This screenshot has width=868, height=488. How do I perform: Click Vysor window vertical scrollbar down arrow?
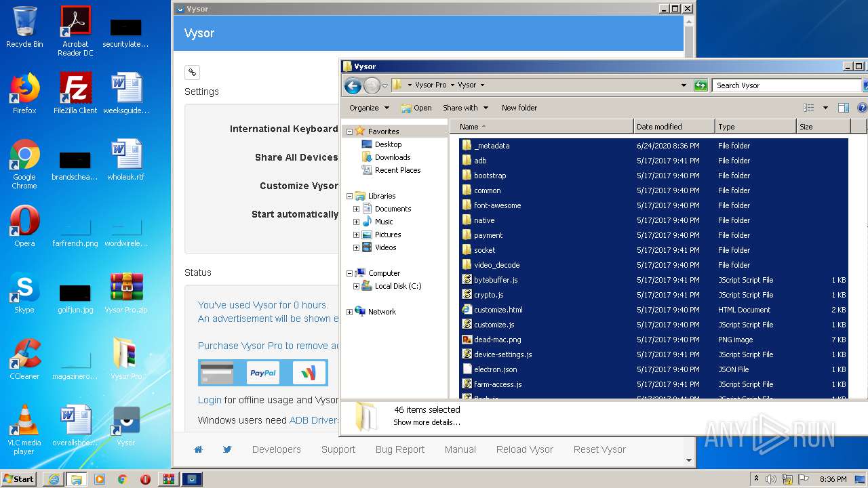[x=689, y=460]
